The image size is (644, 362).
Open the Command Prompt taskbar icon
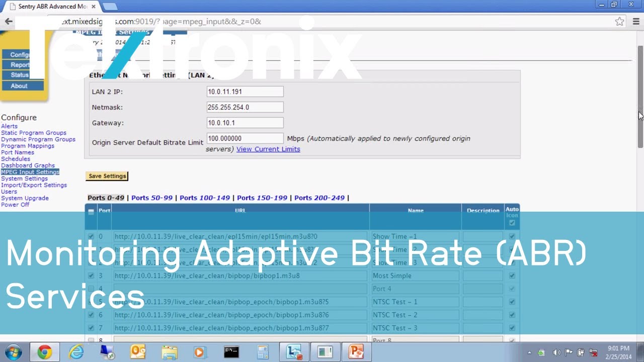coord(231,352)
